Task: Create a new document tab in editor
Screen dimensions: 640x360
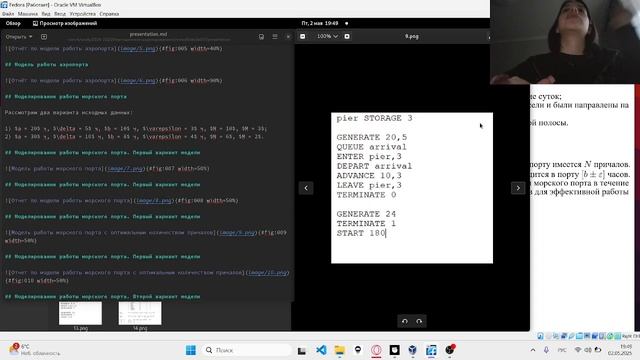Action: pos(44,37)
